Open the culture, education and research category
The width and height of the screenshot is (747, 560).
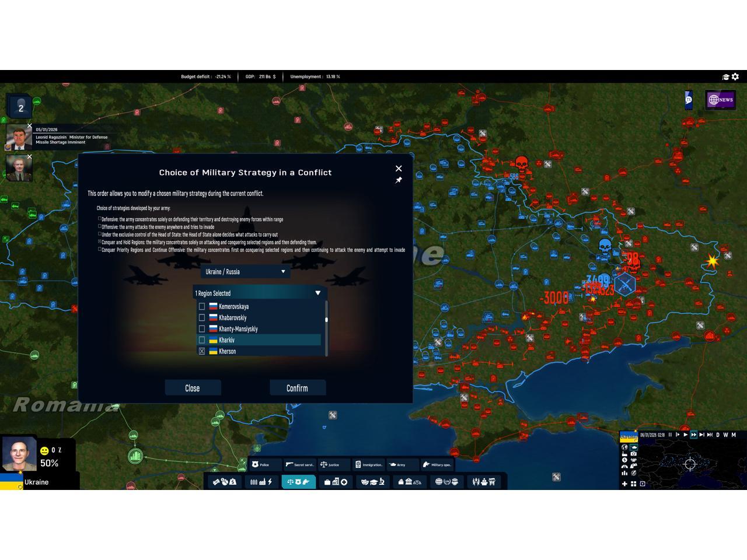(x=372, y=482)
